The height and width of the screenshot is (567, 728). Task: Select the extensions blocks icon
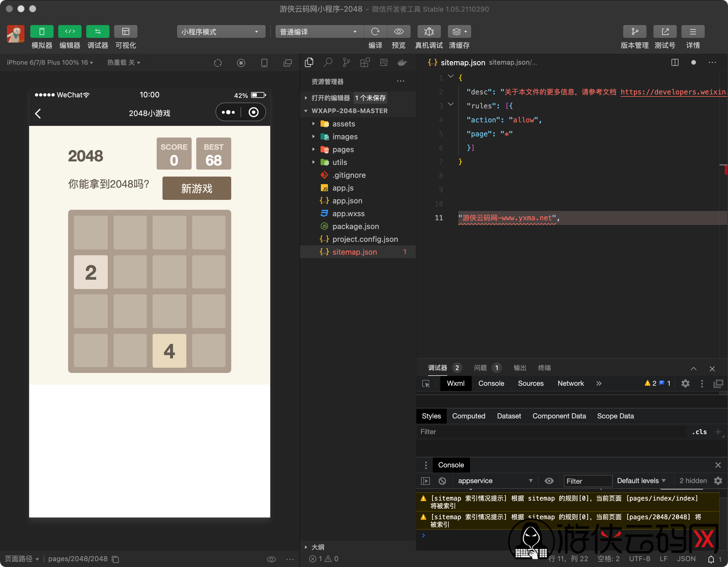click(365, 62)
